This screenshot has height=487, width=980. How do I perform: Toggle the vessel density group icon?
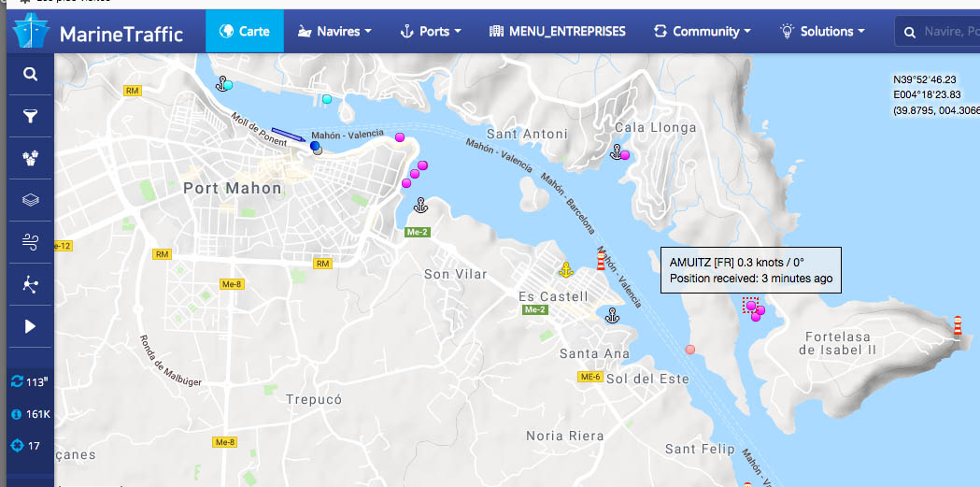click(30, 158)
